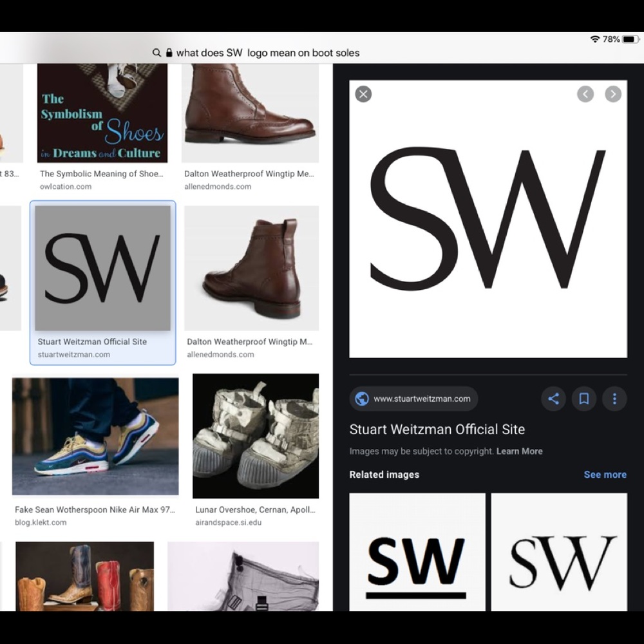The width and height of the screenshot is (644, 644).
Task: Tap the lock icon in address bar
Action: tap(169, 53)
